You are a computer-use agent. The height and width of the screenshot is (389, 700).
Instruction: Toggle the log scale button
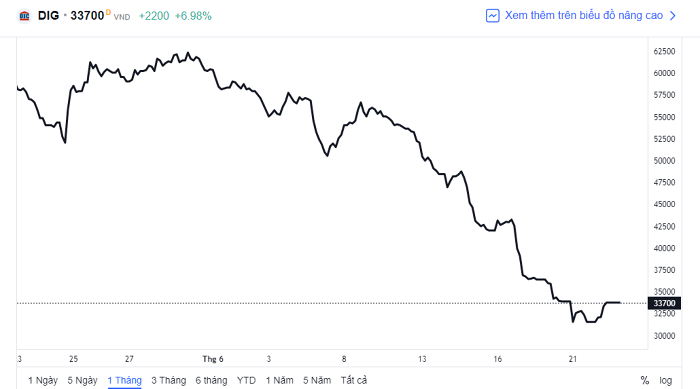(666, 380)
